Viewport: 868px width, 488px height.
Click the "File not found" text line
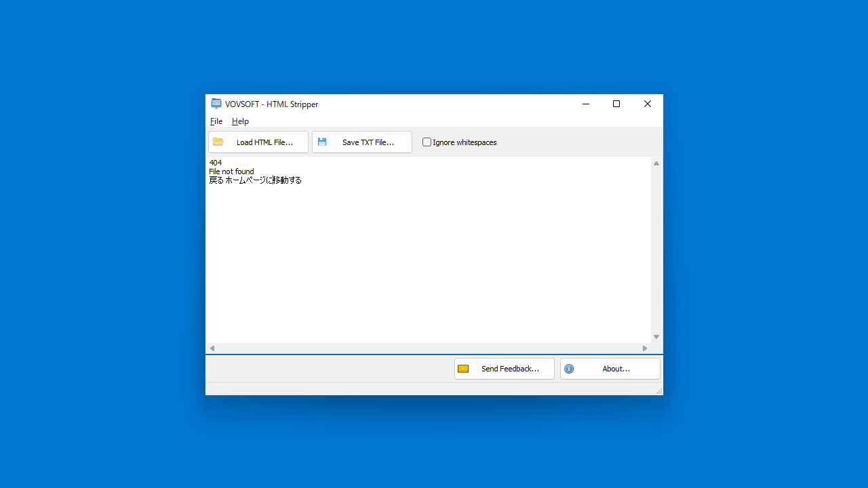231,171
